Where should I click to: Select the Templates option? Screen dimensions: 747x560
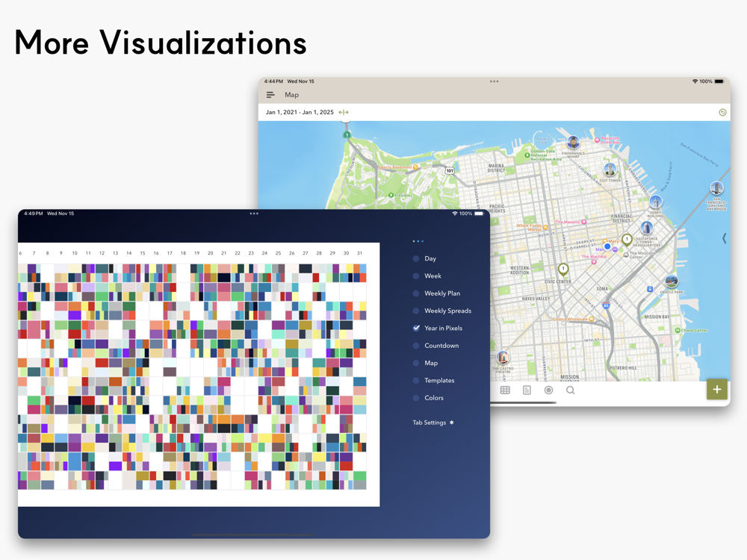point(433,381)
